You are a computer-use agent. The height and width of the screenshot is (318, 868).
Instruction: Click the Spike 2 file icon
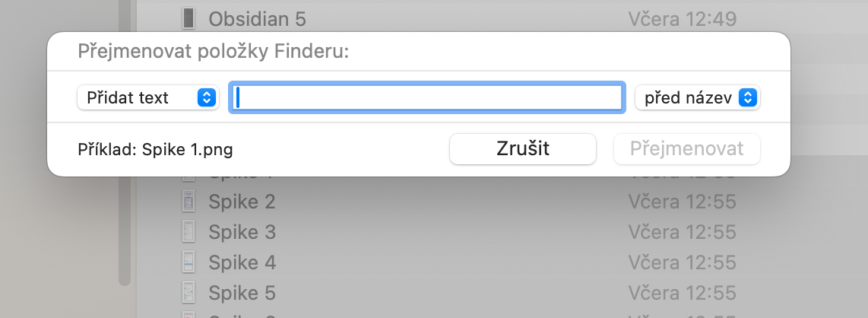coord(188,202)
